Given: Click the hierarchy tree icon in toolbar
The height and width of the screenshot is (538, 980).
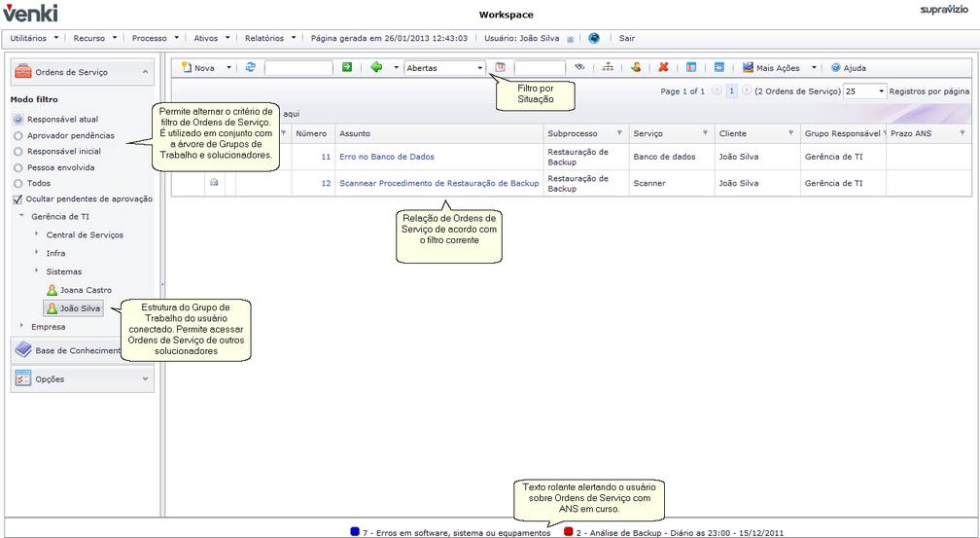Looking at the screenshot, I should 608,67.
